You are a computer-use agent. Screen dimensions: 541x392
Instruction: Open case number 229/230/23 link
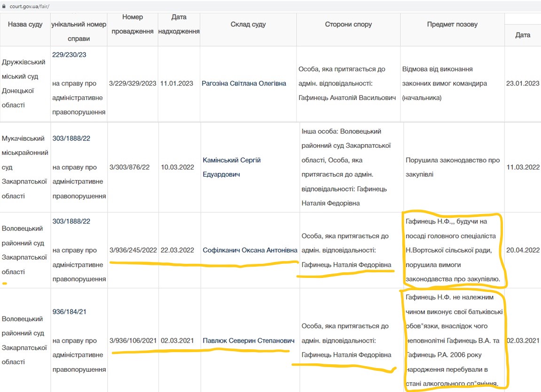tap(69, 54)
